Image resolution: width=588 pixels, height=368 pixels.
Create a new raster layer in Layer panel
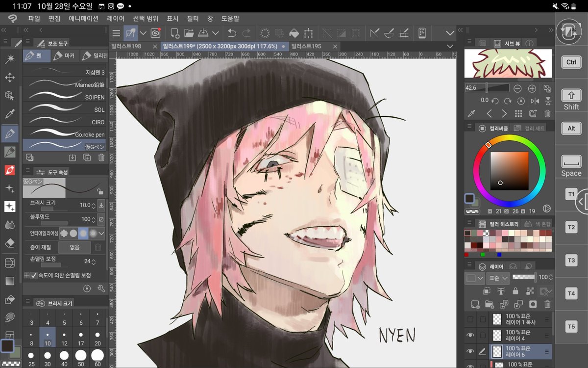(474, 304)
